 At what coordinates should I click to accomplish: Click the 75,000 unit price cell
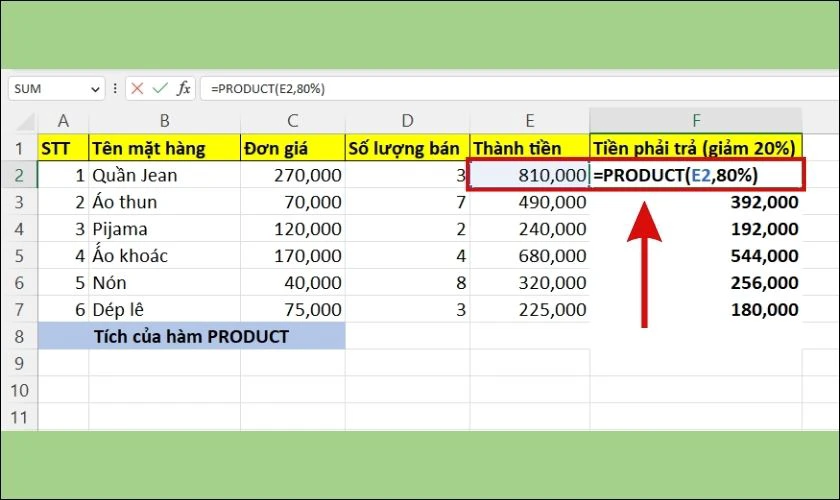pyautogui.click(x=292, y=309)
